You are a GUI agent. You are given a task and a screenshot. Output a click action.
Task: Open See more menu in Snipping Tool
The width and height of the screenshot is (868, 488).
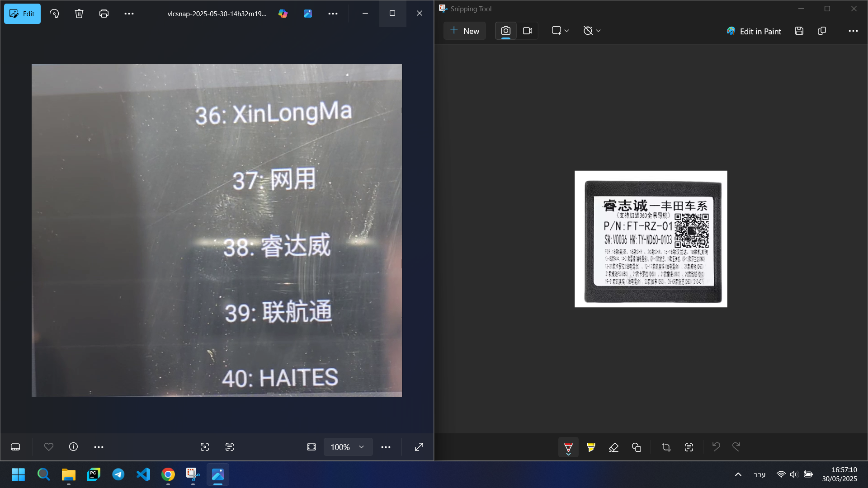point(853,31)
